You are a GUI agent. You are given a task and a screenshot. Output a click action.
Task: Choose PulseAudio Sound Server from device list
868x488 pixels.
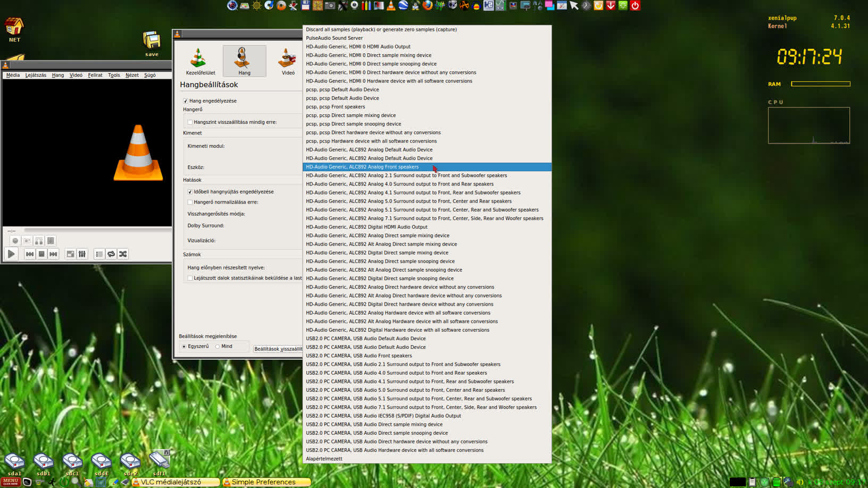coord(427,38)
